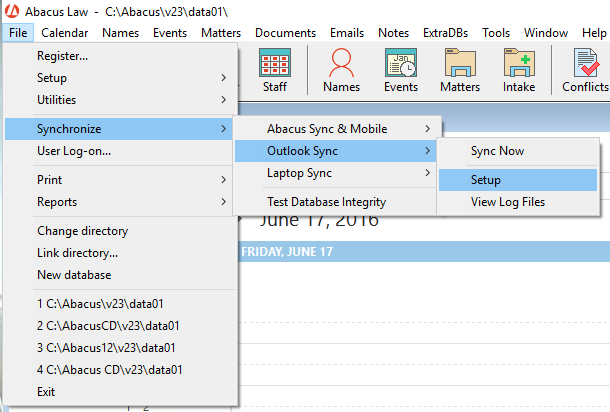The height and width of the screenshot is (412, 610).
Task: Open the Help menu
Action: [594, 33]
